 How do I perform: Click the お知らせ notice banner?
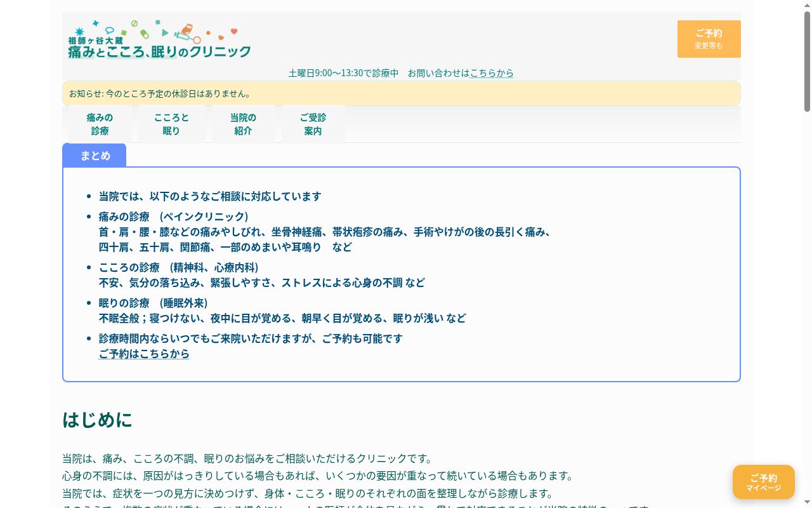402,93
